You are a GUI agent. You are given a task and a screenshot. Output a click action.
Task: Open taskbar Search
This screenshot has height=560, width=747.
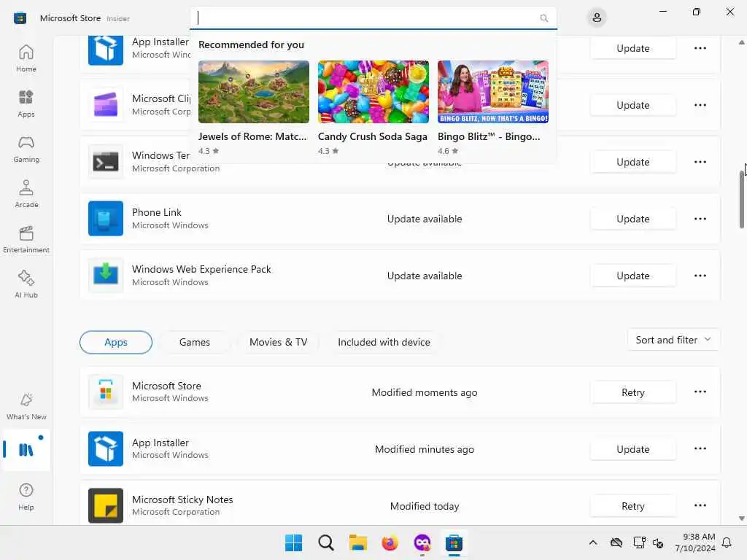[x=326, y=542]
